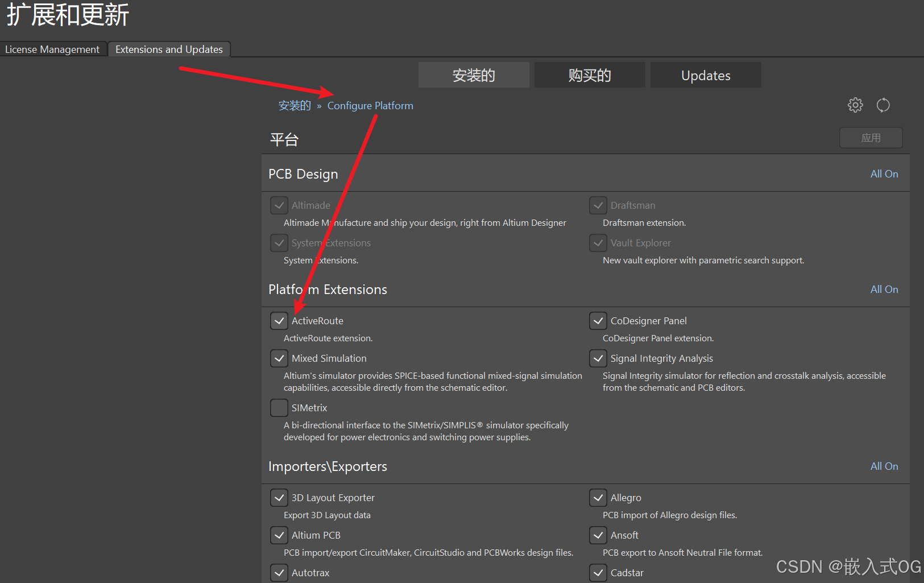Open the 安装的 (Installed) tab
The image size is (924, 583).
(x=474, y=75)
